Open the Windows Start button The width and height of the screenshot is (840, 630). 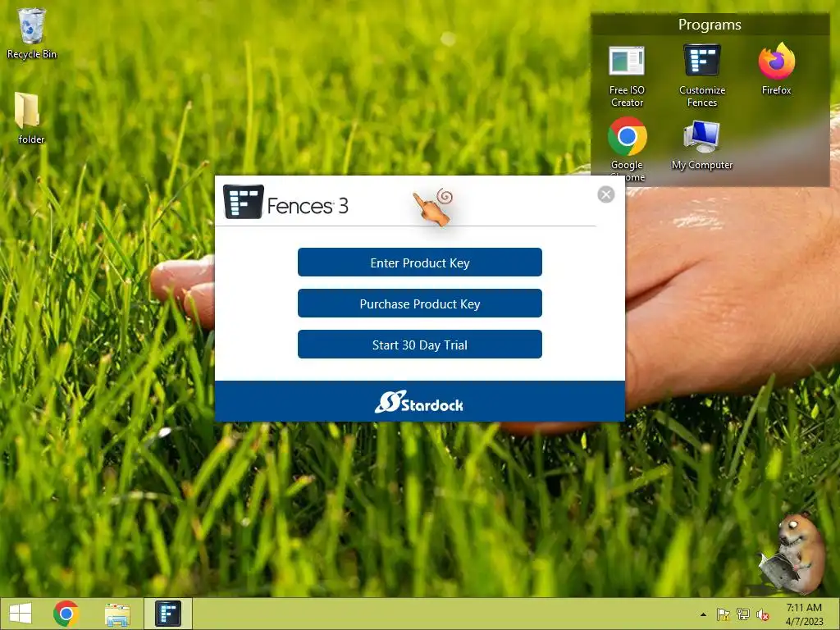21,614
